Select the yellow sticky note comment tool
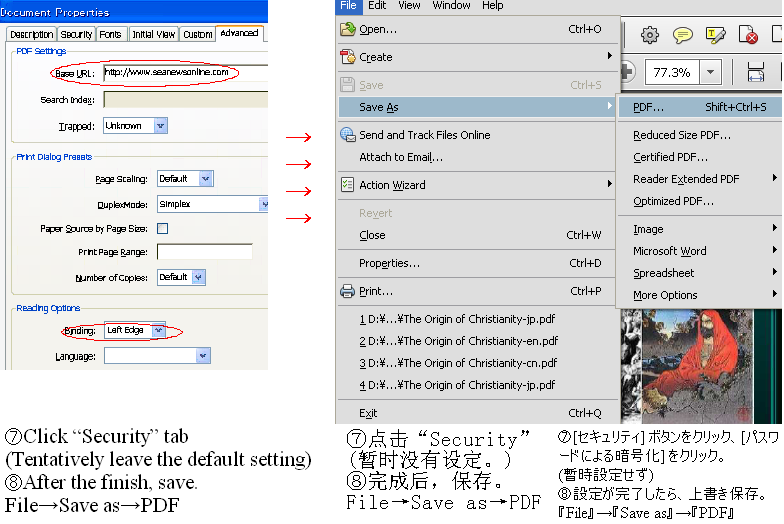The image size is (784, 524). point(683,35)
